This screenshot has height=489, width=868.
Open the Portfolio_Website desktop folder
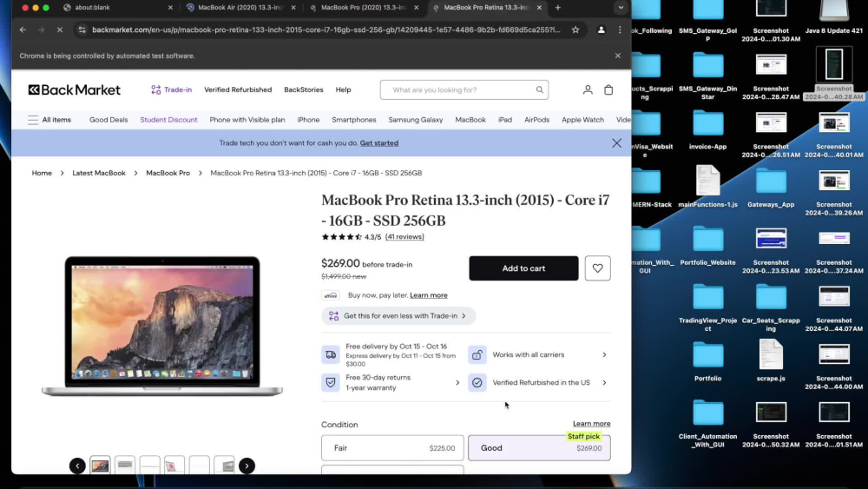708,245
